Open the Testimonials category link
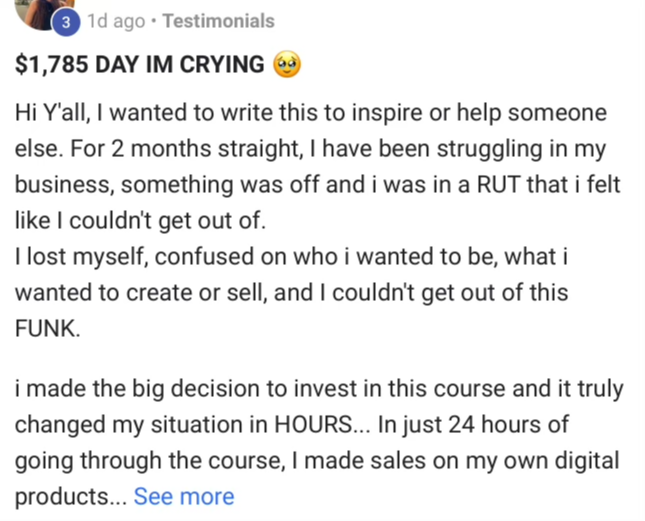645x521 pixels. point(218,21)
